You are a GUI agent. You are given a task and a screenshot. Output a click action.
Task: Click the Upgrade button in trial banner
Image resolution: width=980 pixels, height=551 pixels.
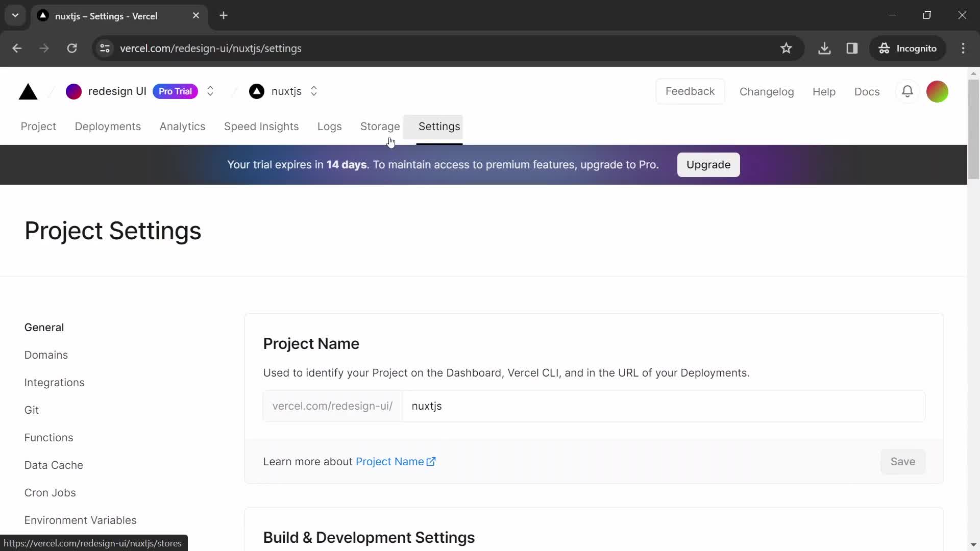[708, 165]
